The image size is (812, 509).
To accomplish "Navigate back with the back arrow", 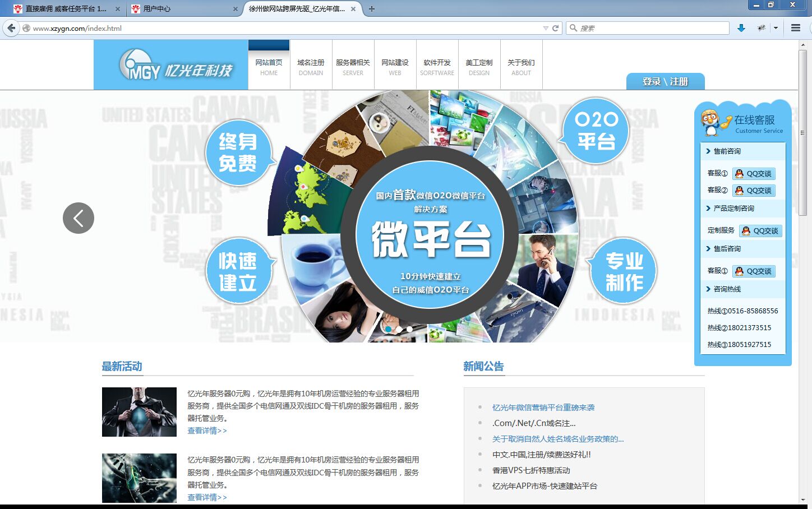I will pos(11,27).
